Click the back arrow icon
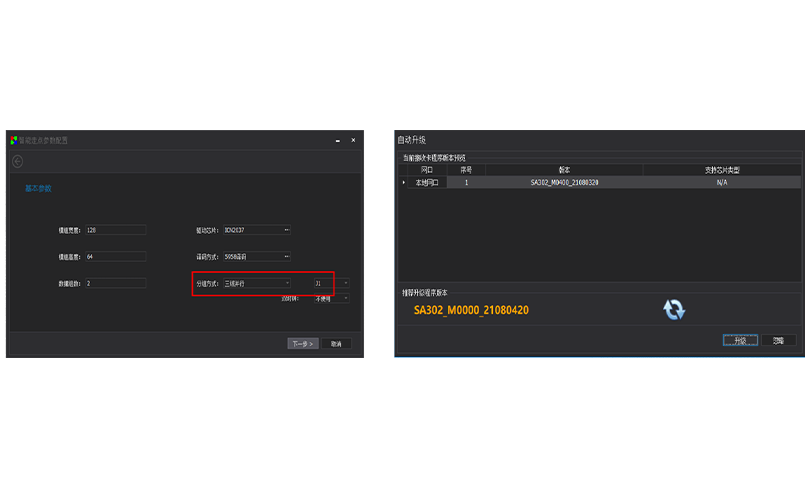 pyautogui.click(x=17, y=161)
